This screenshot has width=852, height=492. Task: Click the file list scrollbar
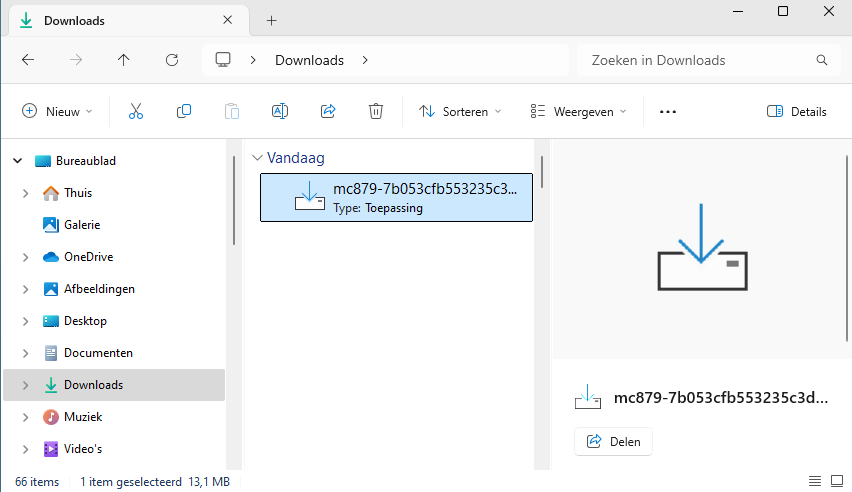click(542, 172)
